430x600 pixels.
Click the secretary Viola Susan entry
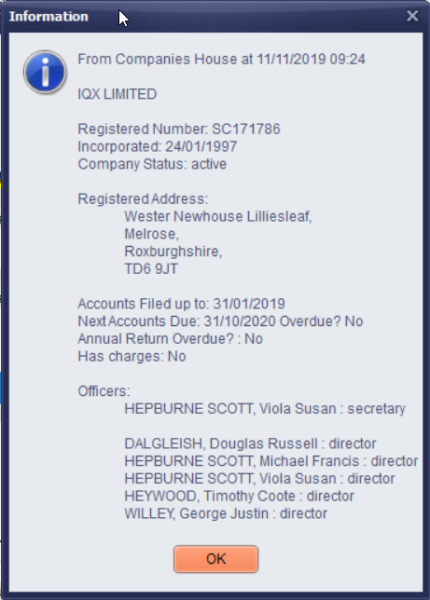tap(265, 409)
